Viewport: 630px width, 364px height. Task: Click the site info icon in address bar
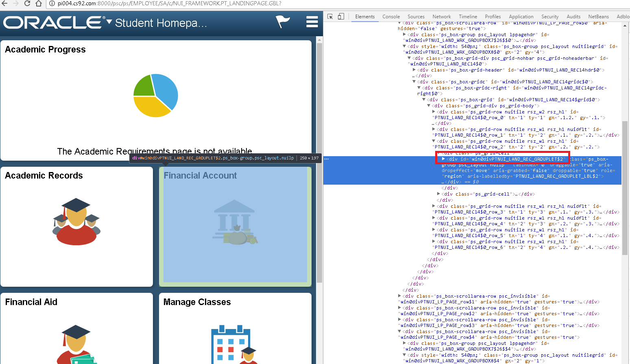pyautogui.click(x=52, y=3)
